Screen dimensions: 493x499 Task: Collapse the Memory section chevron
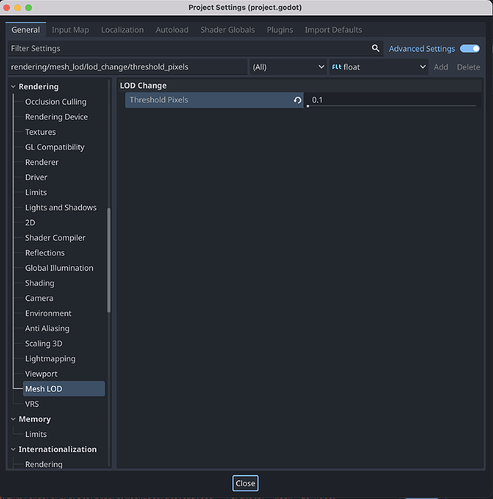point(13,419)
